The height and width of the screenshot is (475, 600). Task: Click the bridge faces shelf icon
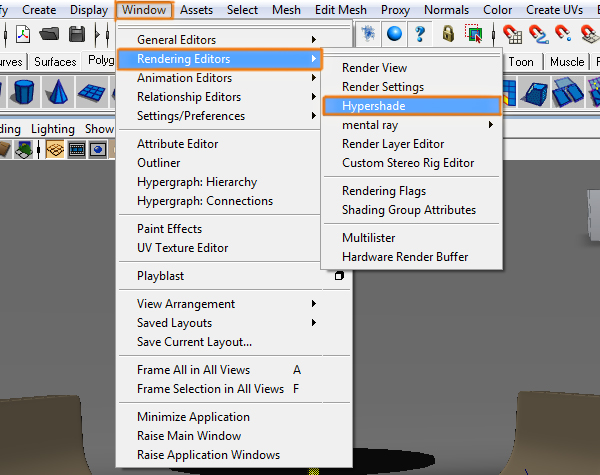click(x=568, y=92)
